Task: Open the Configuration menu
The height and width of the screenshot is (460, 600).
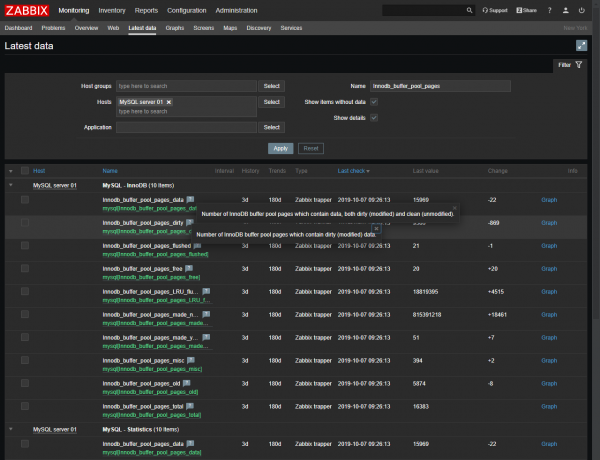Action: point(187,10)
